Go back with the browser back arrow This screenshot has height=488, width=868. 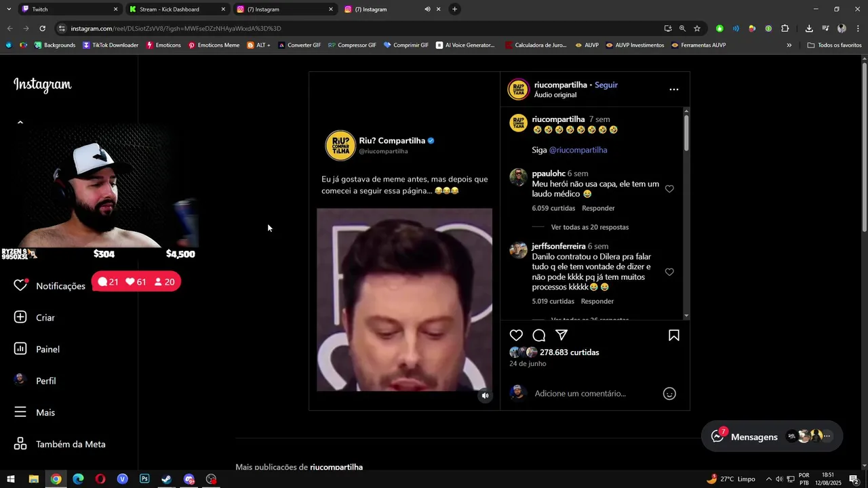click(x=9, y=28)
